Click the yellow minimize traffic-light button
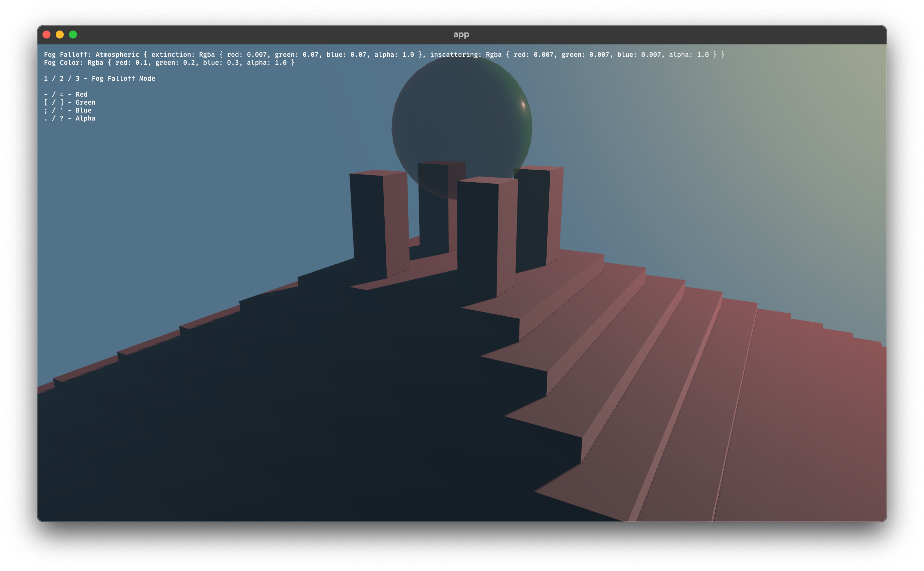The height and width of the screenshot is (571, 924). (x=60, y=35)
